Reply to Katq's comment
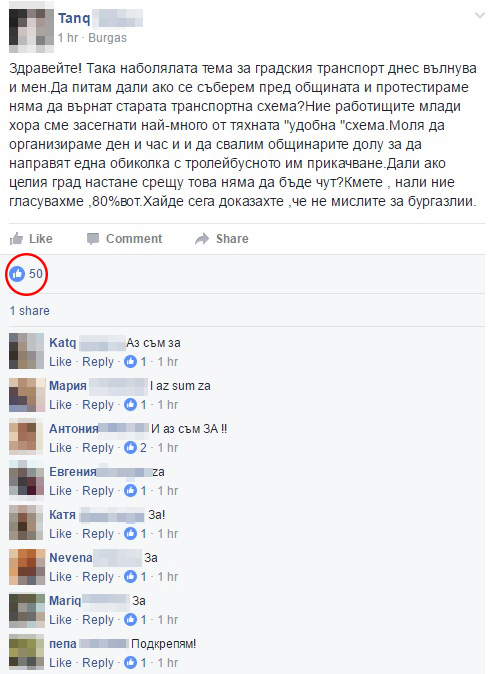 pyautogui.click(x=98, y=362)
